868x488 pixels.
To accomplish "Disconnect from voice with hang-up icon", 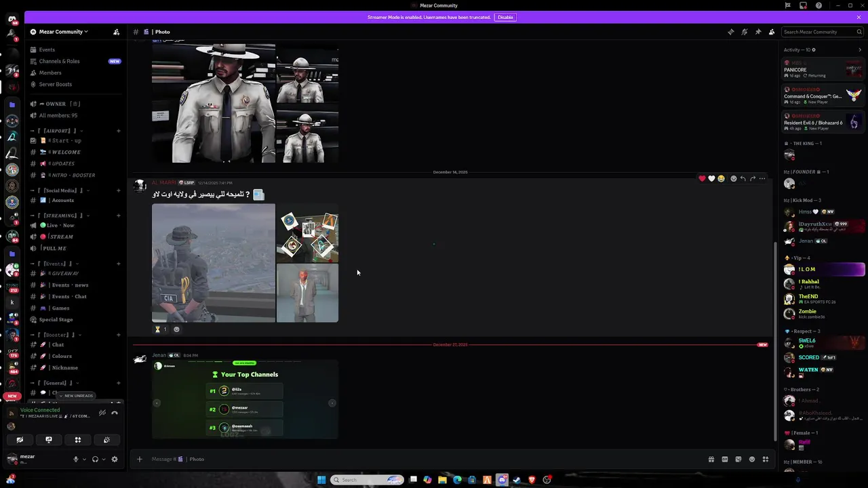I will click(115, 413).
